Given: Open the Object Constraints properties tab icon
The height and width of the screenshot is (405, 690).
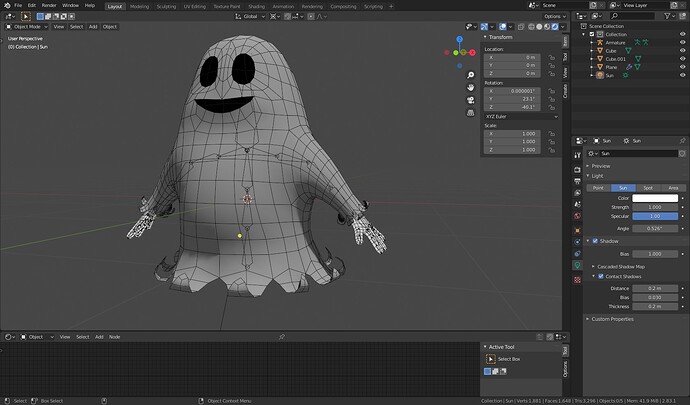Looking at the screenshot, I should [577, 254].
